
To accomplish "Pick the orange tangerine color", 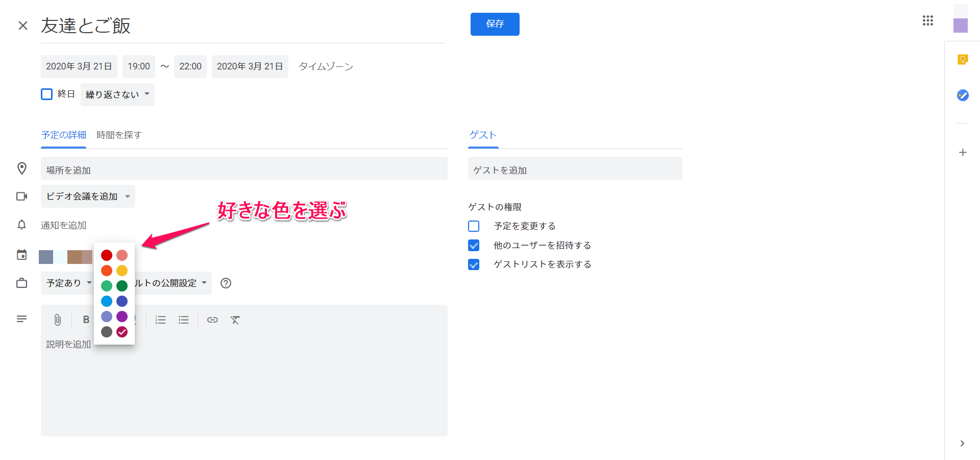I will pos(107,271).
